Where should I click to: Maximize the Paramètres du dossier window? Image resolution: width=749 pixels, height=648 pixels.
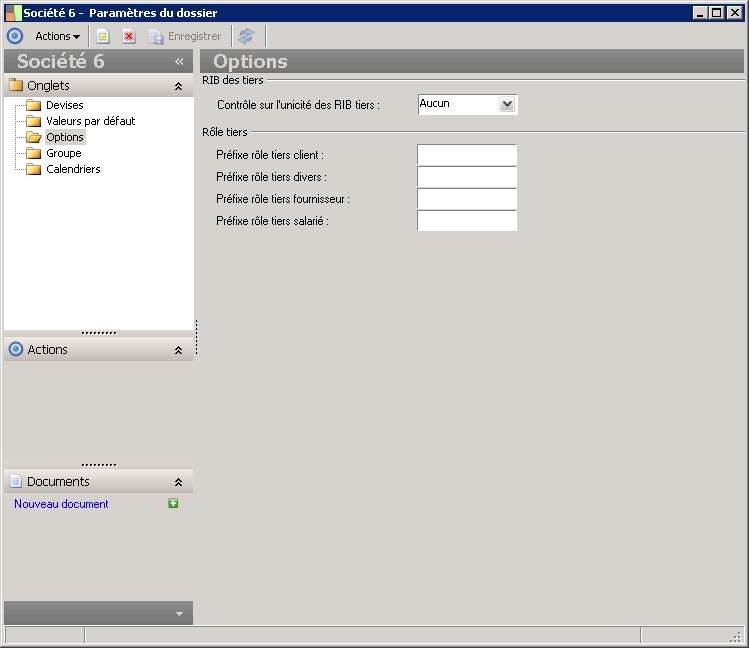[x=717, y=13]
